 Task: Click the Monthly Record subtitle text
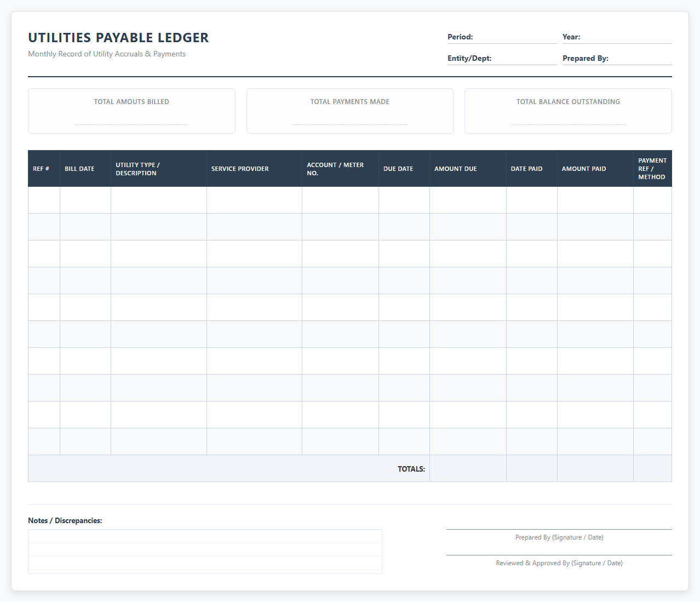click(107, 54)
